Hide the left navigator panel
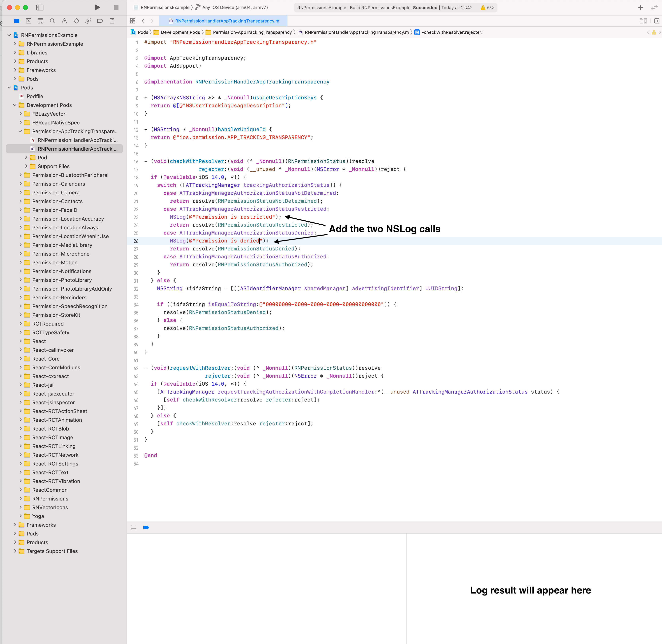 point(40,7)
